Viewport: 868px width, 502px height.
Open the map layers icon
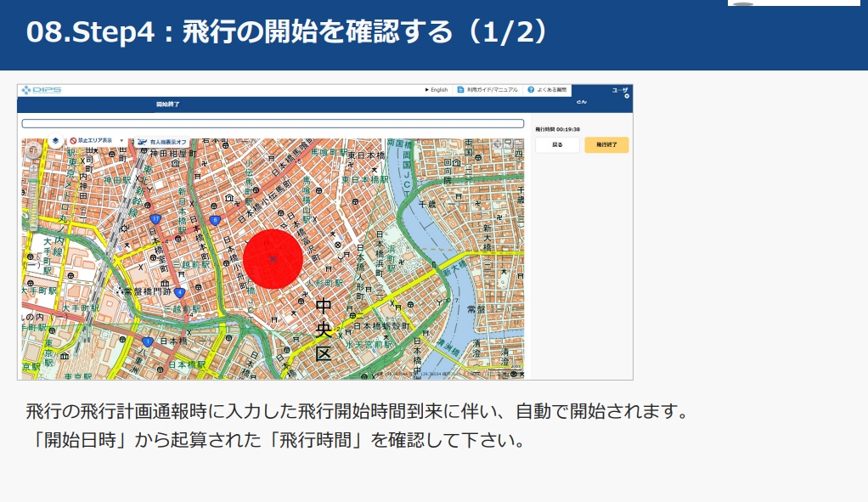pos(55,140)
